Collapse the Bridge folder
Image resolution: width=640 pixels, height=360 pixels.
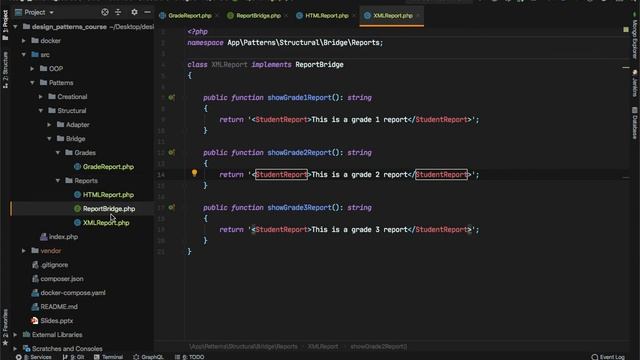[49, 139]
